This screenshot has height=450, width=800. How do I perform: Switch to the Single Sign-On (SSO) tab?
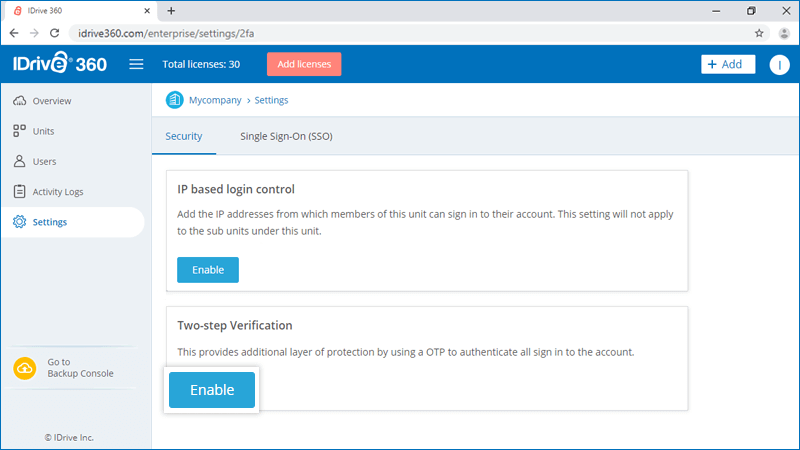(286, 136)
